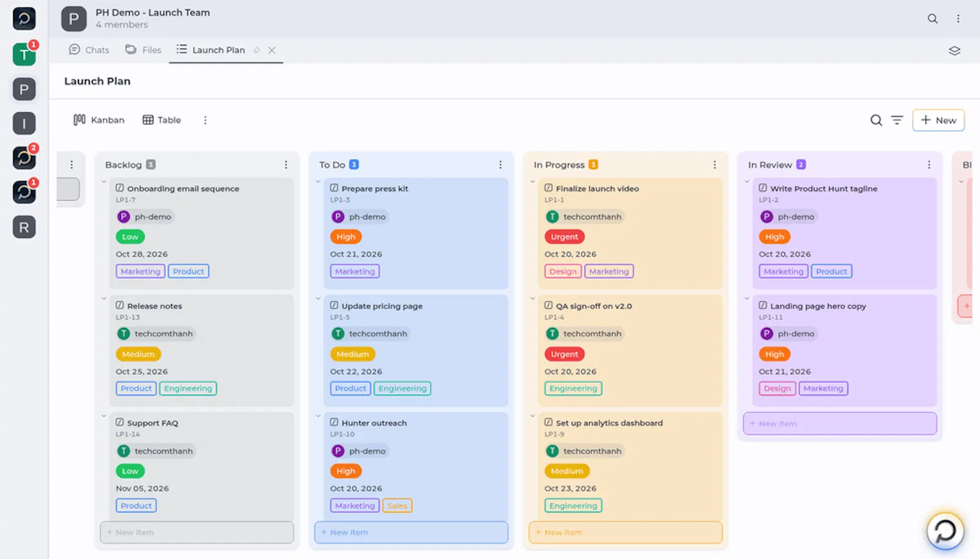The image size is (980, 559).
Task: Open the Backlog column options menu
Action: pyautogui.click(x=285, y=165)
